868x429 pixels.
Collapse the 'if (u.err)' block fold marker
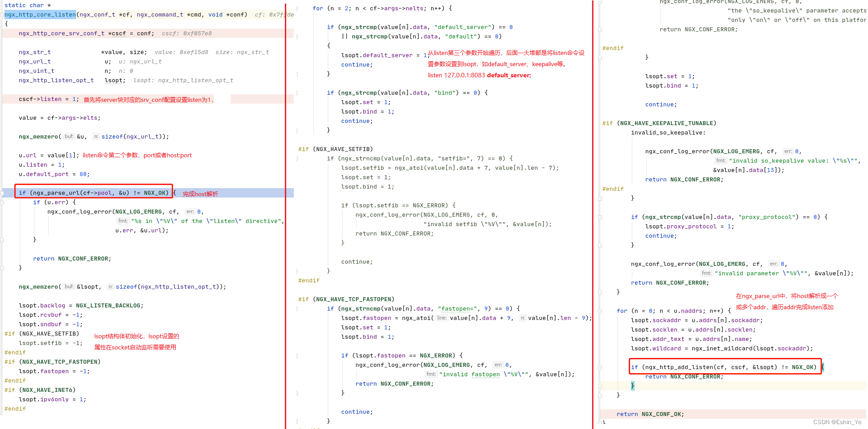(x=2, y=202)
